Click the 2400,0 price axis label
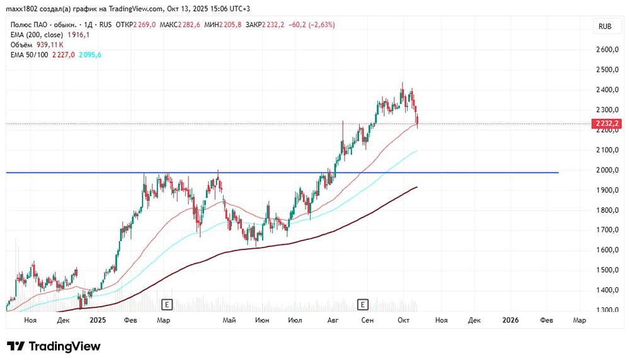The width and height of the screenshot is (630, 364). point(607,90)
